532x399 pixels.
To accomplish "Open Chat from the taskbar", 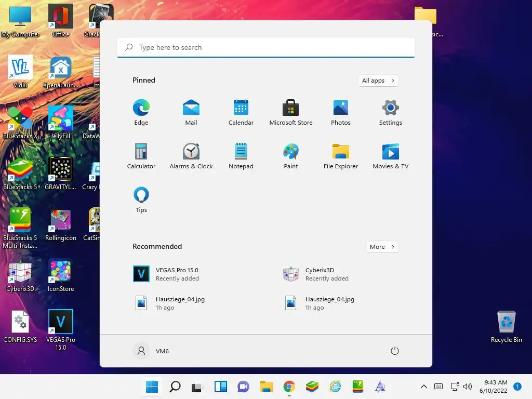I will point(243,387).
